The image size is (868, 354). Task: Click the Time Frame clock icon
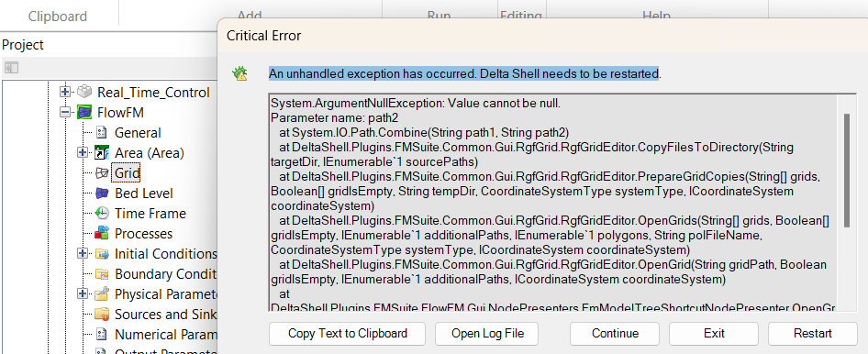(x=101, y=214)
